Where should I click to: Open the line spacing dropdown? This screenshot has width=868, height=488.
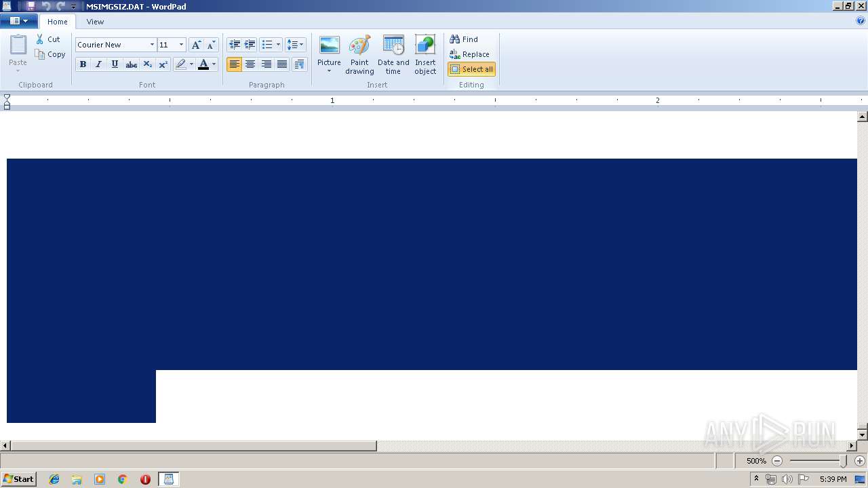(x=296, y=45)
